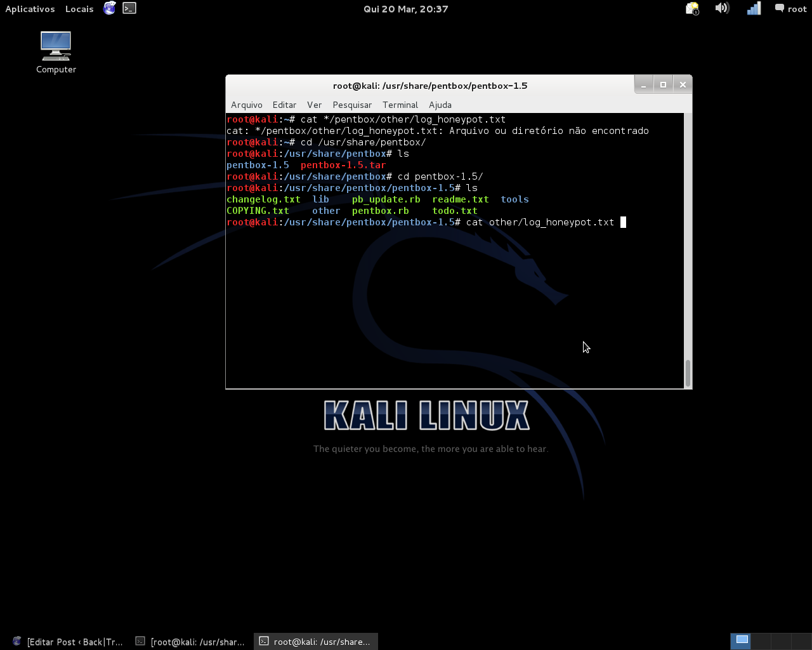812x650 pixels.
Task: Click the terminal vertical scrollbar handle
Action: click(688, 373)
